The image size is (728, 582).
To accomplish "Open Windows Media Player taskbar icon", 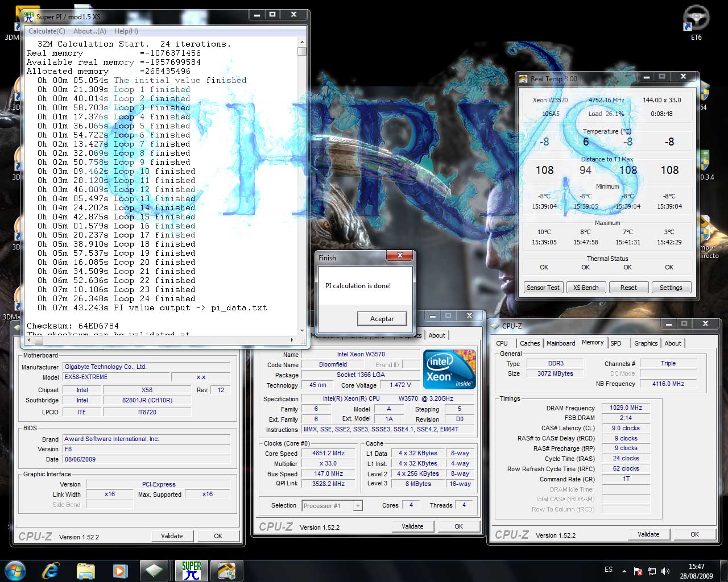I will pos(120,571).
